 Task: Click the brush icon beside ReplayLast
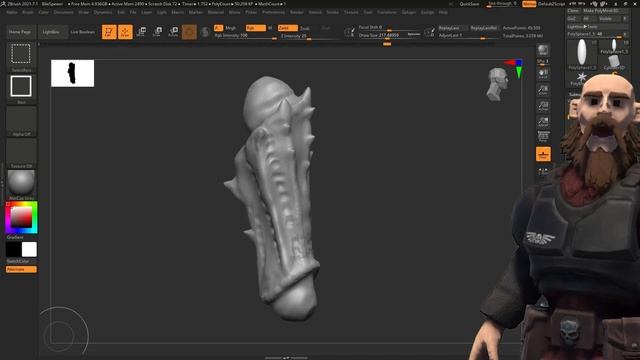tap(429, 32)
